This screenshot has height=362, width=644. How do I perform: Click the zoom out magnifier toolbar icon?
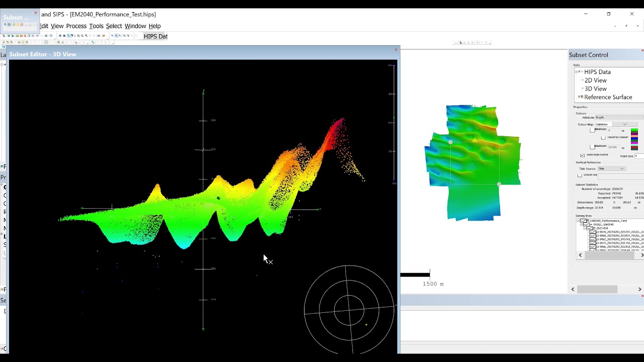[x=82, y=36]
